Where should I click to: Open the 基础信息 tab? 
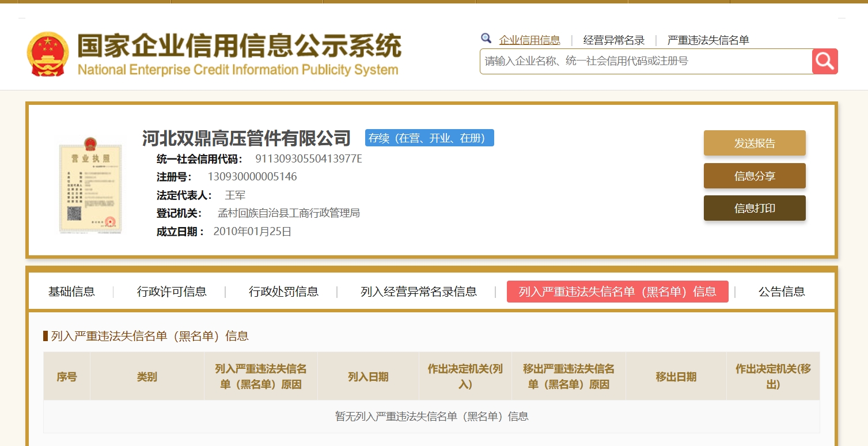point(71,292)
